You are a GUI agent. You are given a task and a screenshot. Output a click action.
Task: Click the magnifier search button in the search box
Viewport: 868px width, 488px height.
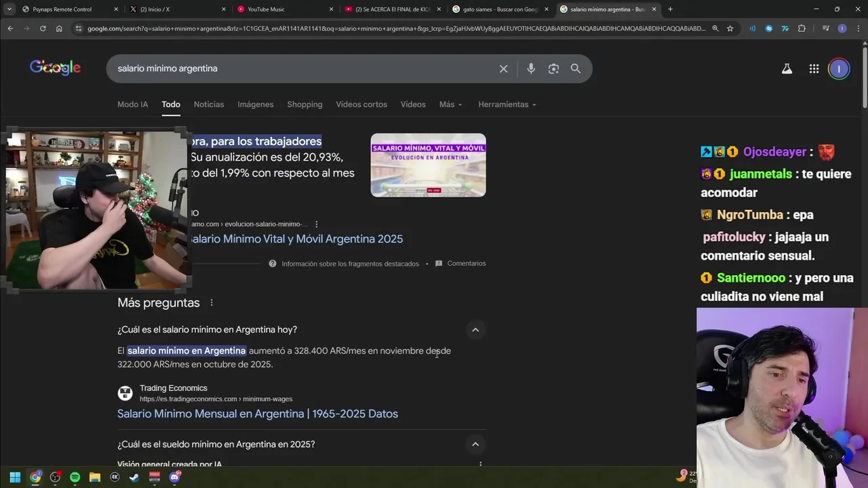point(576,68)
